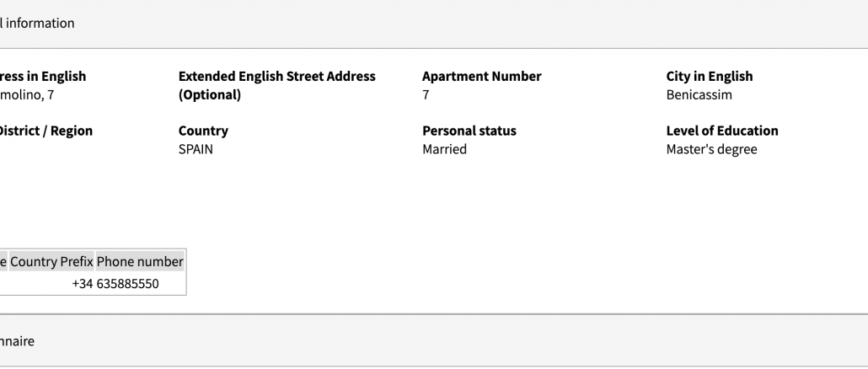This screenshot has height=369, width=868.
Task: Select the Married status value
Action: tap(444, 149)
